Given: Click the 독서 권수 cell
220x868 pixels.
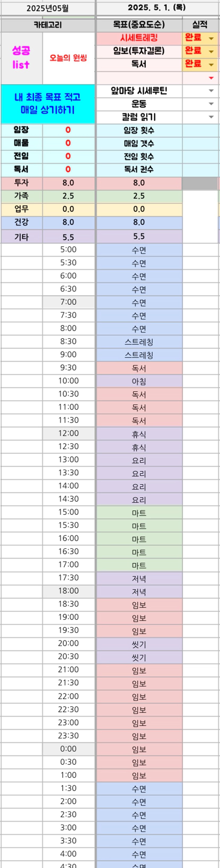Looking at the screenshot, I should [x=139, y=170].
